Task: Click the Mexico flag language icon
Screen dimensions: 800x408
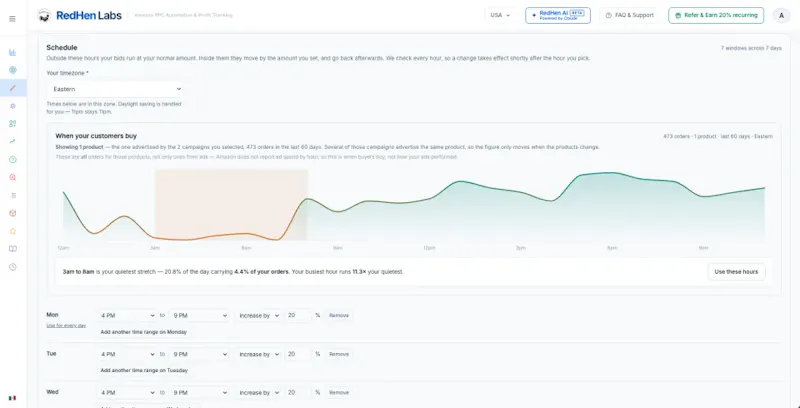Action: click(12, 398)
